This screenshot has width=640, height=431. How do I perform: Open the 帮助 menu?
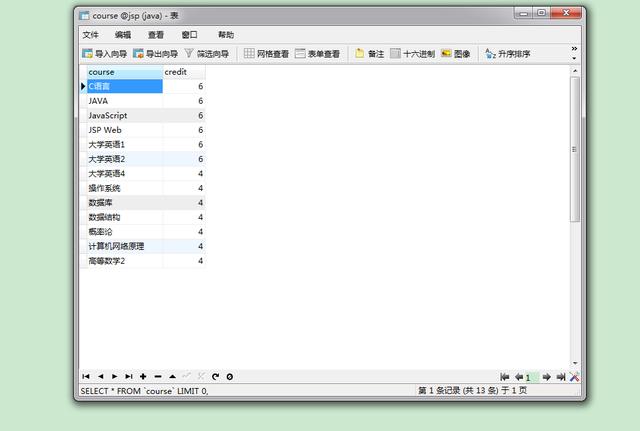(x=226, y=35)
